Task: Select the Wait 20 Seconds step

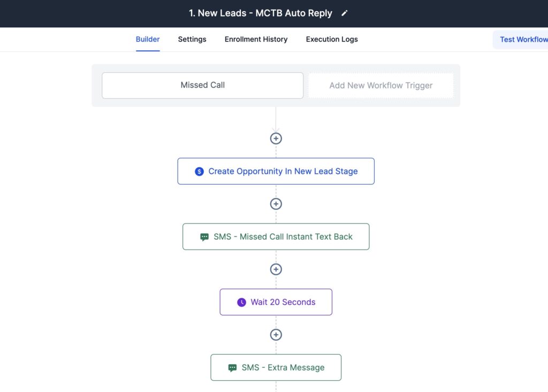Action: click(283, 302)
